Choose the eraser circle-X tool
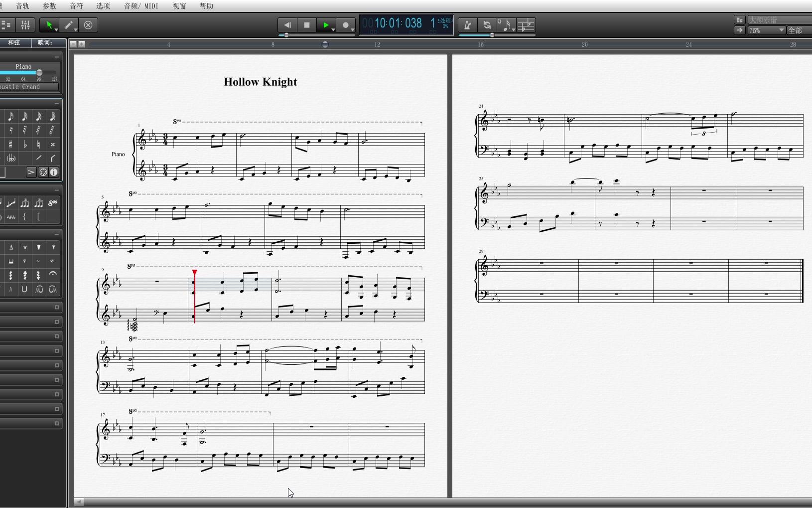 pos(88,25)
